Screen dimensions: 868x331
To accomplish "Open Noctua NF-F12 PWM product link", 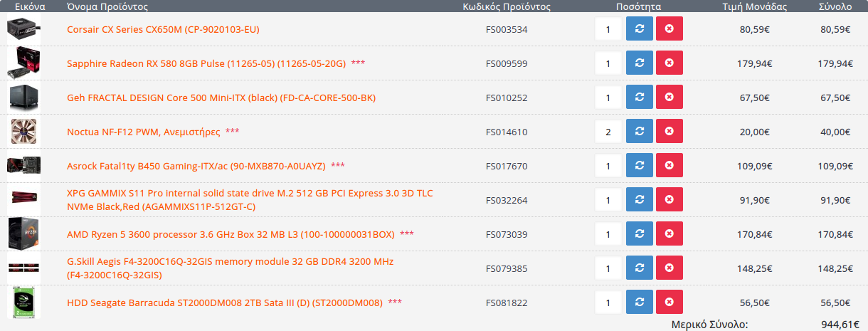I will pyautogui.click(x=144, y=132).
